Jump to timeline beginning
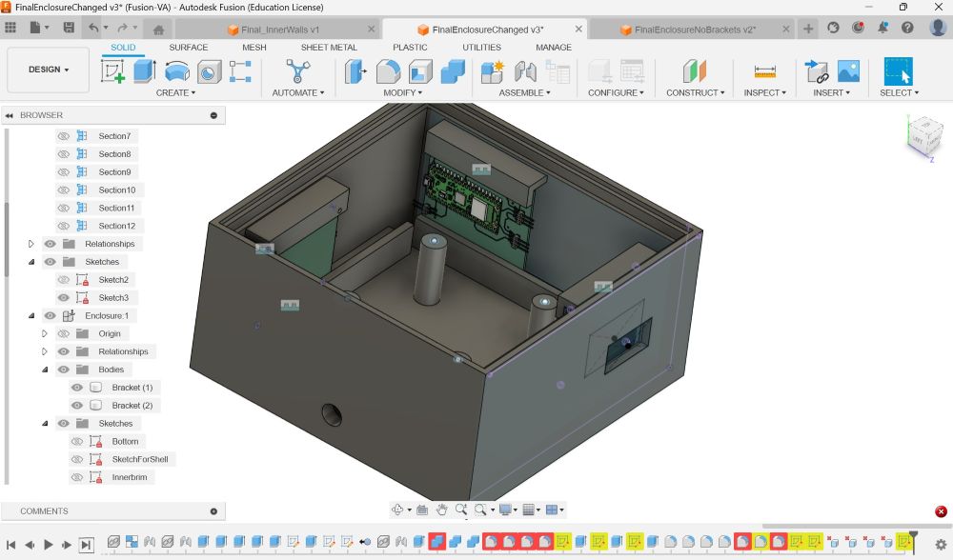 click(10, 545)
